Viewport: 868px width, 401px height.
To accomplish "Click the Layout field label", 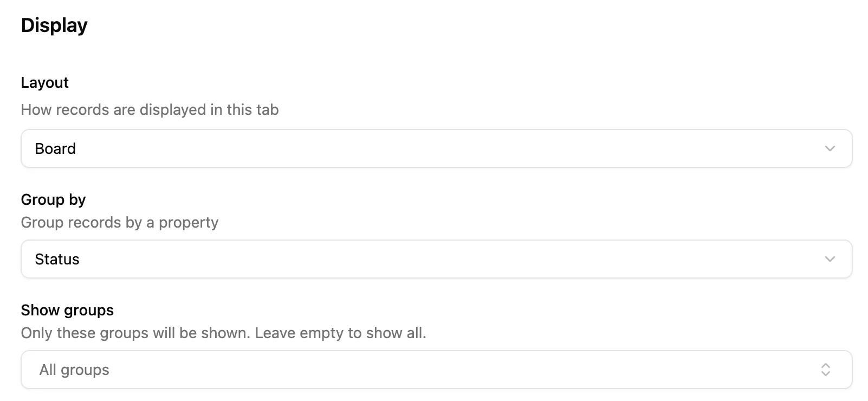I will coord(44,82).
